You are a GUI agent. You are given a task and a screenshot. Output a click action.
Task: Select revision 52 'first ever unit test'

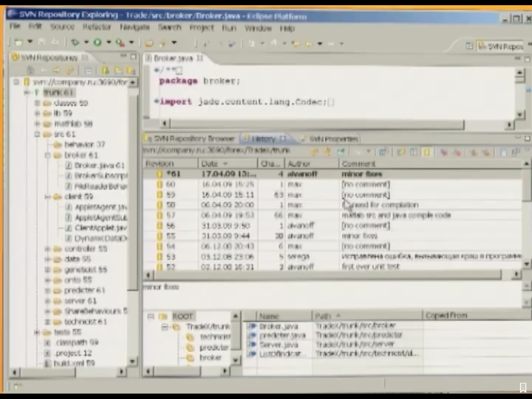(332, 267)
